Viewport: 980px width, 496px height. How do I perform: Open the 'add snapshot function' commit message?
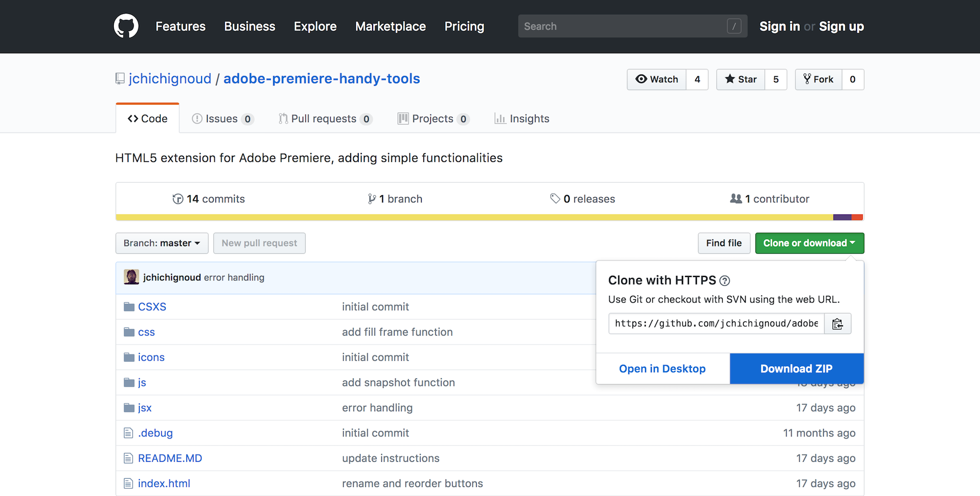pos(398,383)
